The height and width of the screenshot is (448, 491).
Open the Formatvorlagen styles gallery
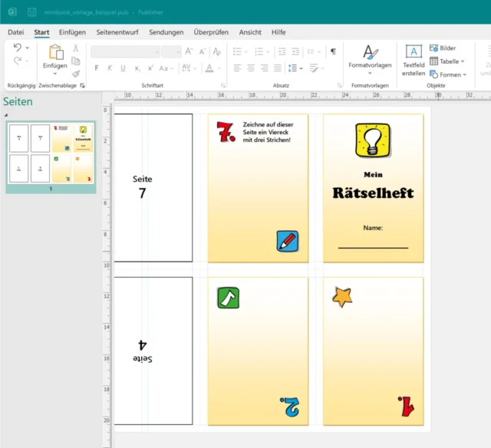pyautogui.click(x=369, y=58)
